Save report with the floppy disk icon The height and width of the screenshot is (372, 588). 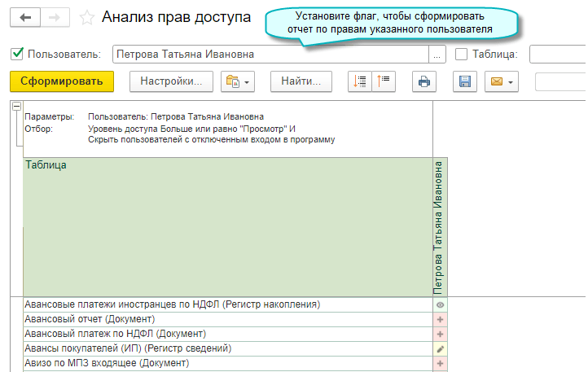point(465,81)
